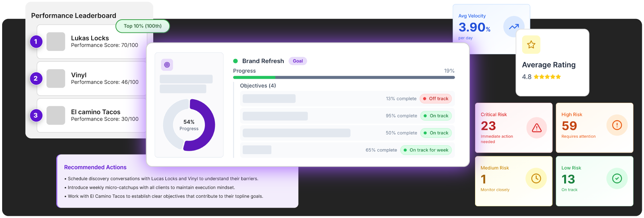Expand the Recommended Actions panel
Viewport: 644px width, 218px height.
(95, 167)
